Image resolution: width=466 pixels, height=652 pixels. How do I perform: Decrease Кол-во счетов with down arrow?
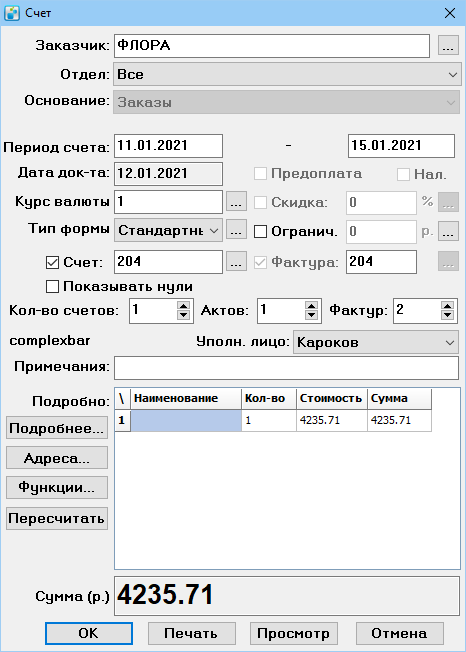pos(183,315)
